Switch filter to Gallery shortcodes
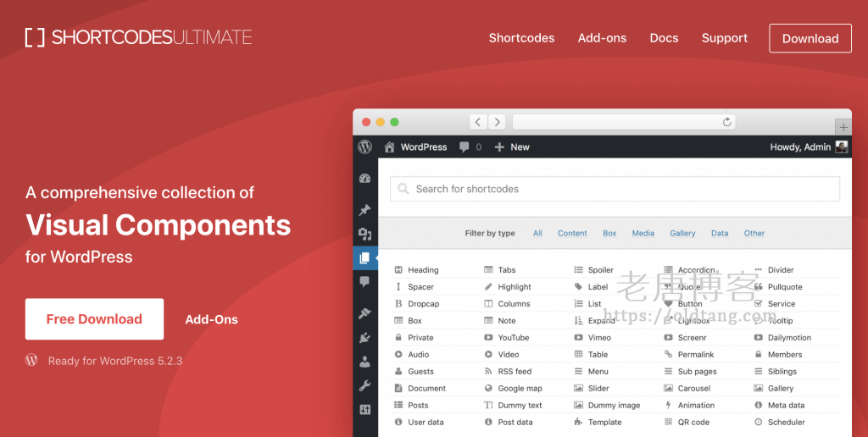The width and height of the screenshot is (868, 437). click(x=682, y=233)
